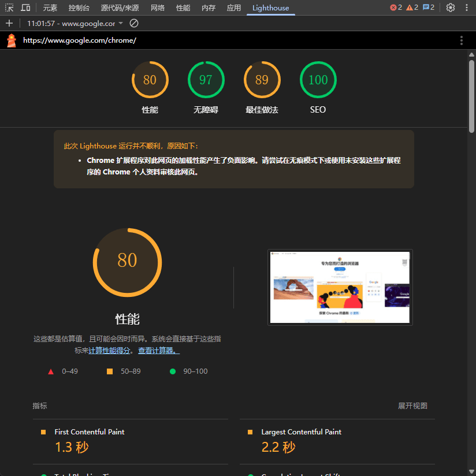Jump to the 最佳做法 score gauge of 89
This screenshot has width=476, height=476.
(x=262, y=88)
